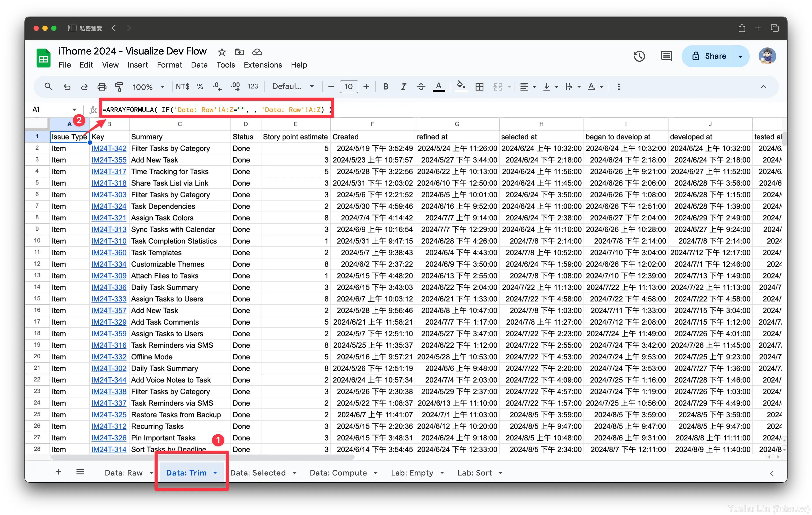Screen dimensions: 812x515
Task: Decrease font size with minus button
Action: 331,87
